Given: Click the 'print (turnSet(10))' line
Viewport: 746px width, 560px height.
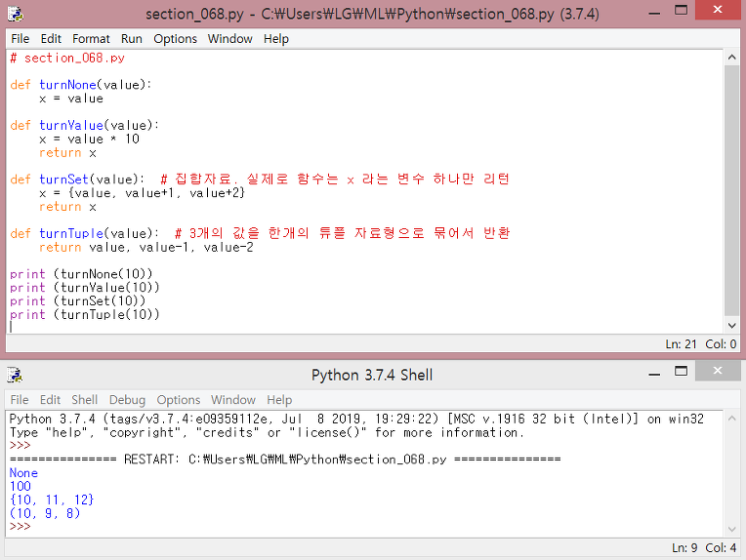Looking at the screenshot, I should click(77, 300).
